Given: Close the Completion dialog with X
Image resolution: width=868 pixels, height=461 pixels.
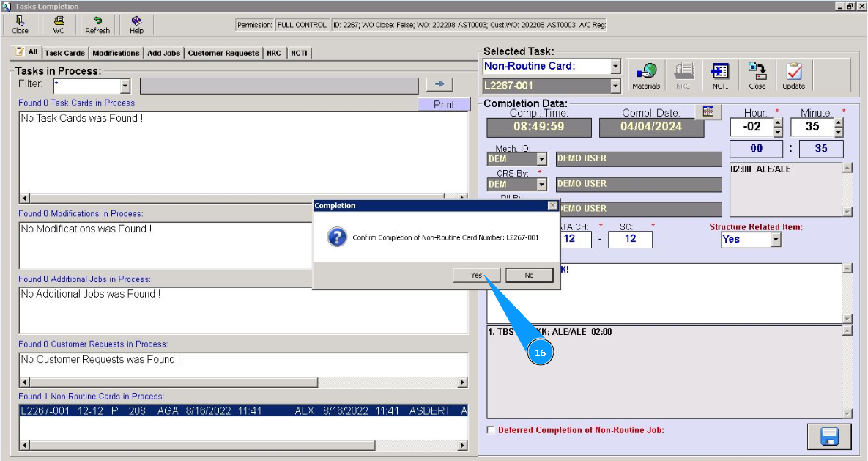Looking at the screenshot, I should point(552,205).
